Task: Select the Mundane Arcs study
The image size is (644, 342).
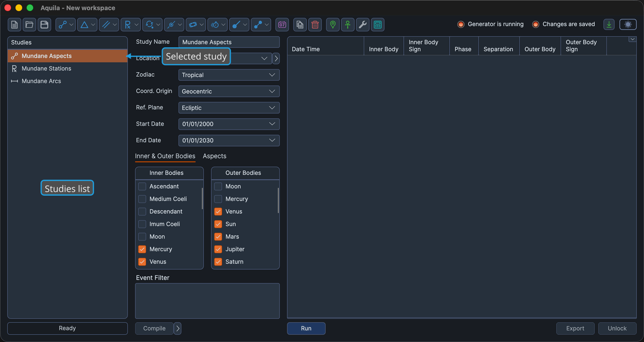Action: [x=68, y=81]
